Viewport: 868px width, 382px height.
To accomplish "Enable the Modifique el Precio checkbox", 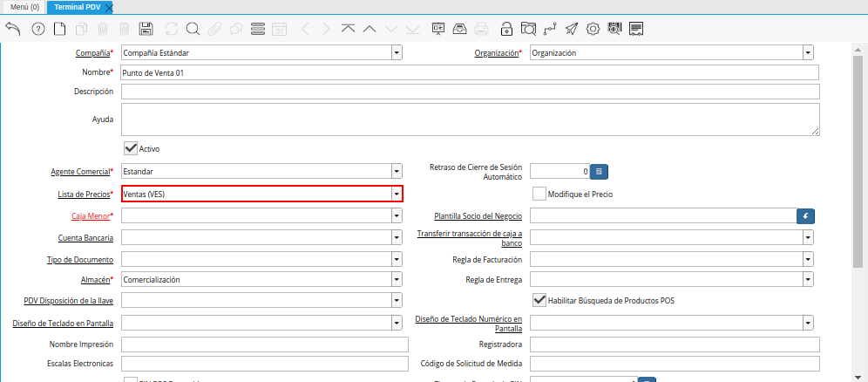I will pyautogui.click(x=539, y=194).
